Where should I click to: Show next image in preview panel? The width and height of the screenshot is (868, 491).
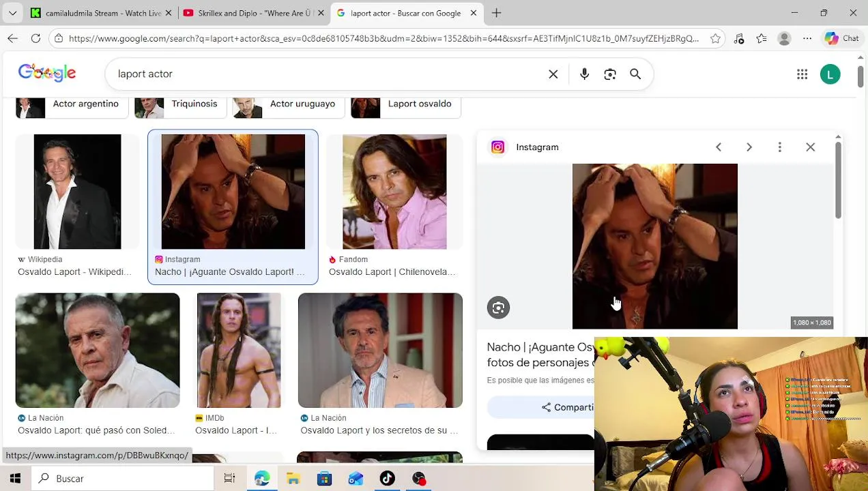[x=749, y=147]
